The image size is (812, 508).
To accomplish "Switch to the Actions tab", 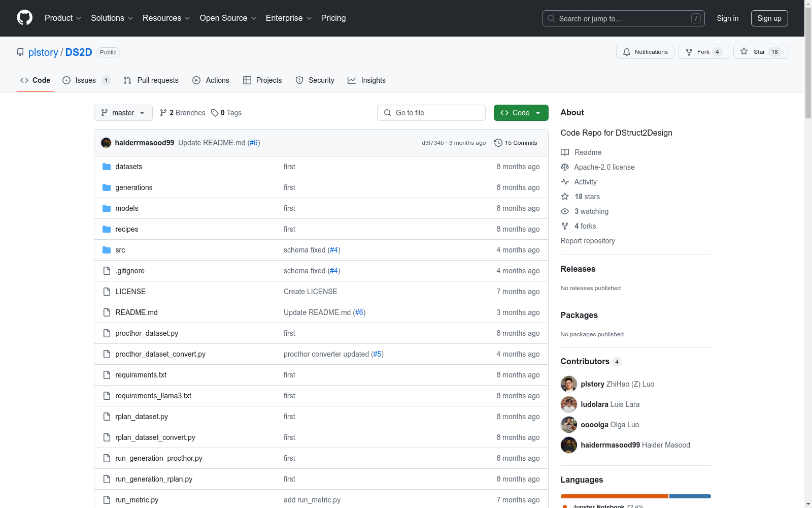I will tap(211, 80).
